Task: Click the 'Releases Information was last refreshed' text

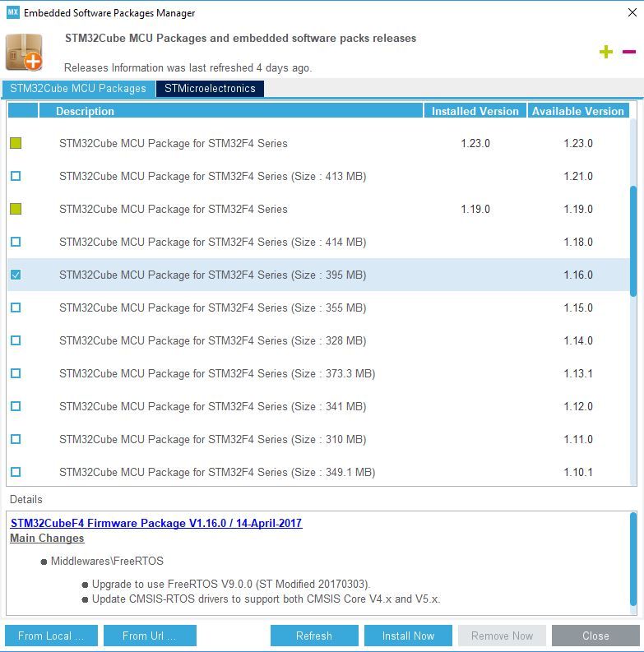Action: [188, 67]
